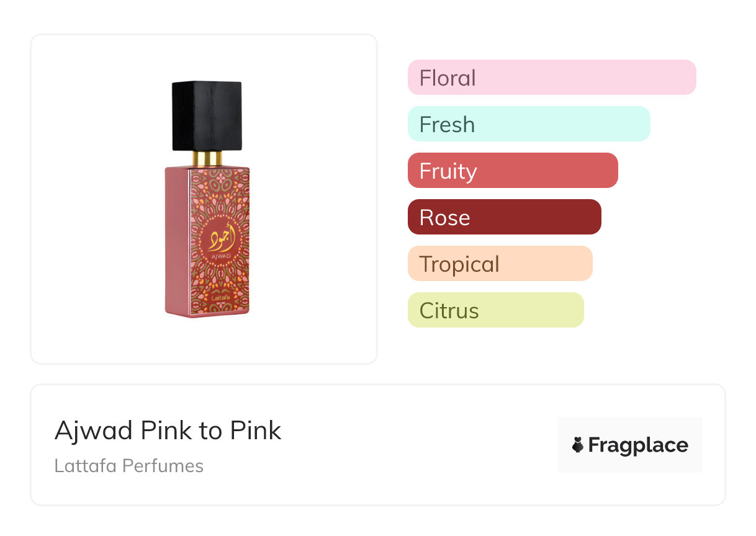Select the Floral accord bar
The width and height of the screenshot is (756, 536).
[x=551, y=78]
